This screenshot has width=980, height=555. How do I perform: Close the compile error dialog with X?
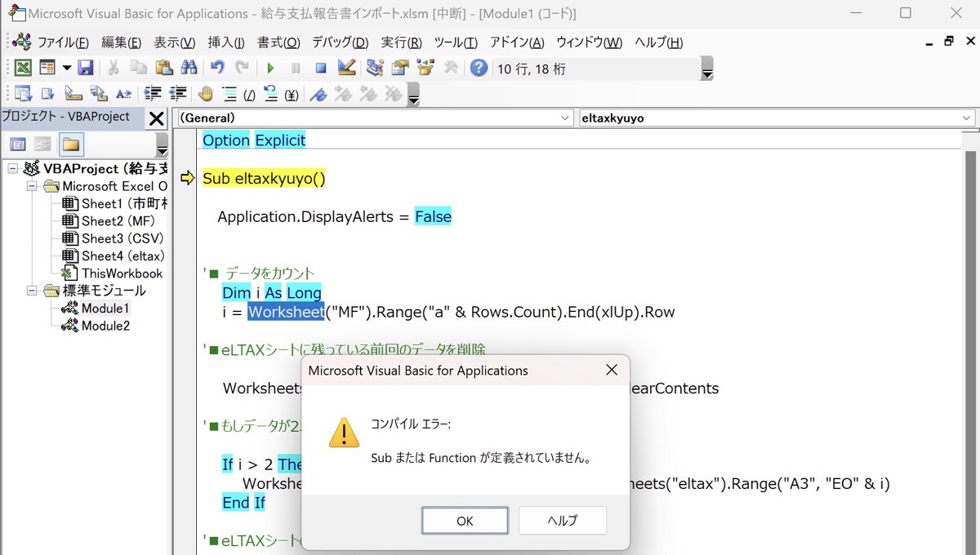tap(611, 371)
